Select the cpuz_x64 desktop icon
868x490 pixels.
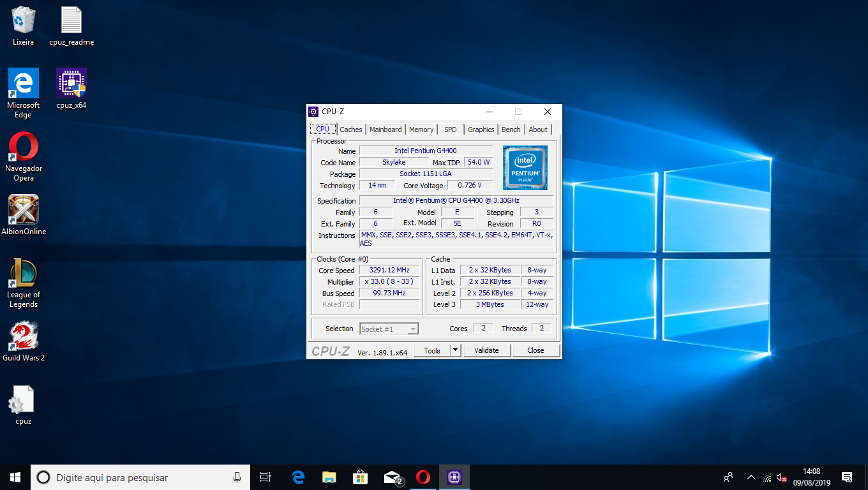(71, 89)
